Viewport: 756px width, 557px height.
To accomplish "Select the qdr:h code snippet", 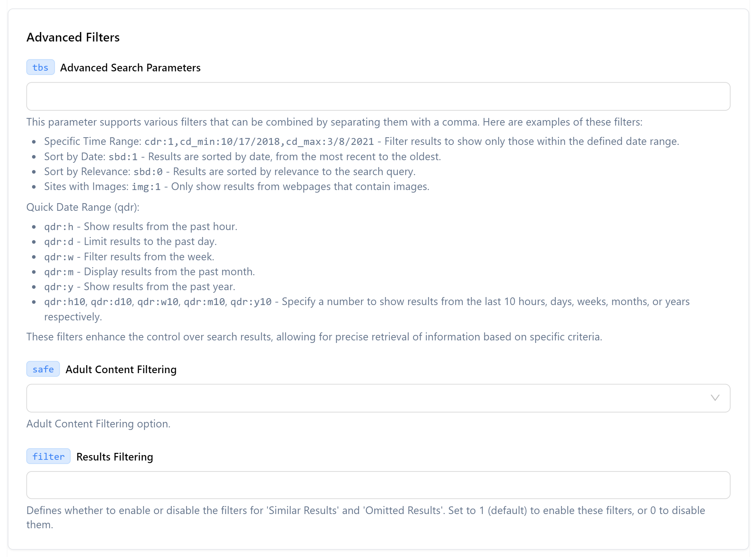I will click(58, 226).
